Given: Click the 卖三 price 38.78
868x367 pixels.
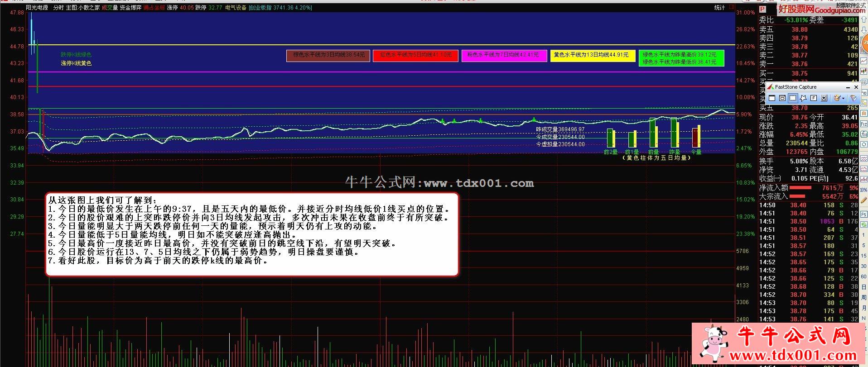Looking at the screenshot, I should 800,47.
